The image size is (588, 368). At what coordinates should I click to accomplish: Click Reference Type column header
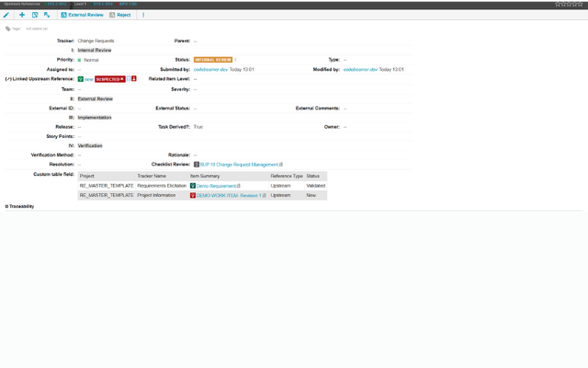coord(287,176)
